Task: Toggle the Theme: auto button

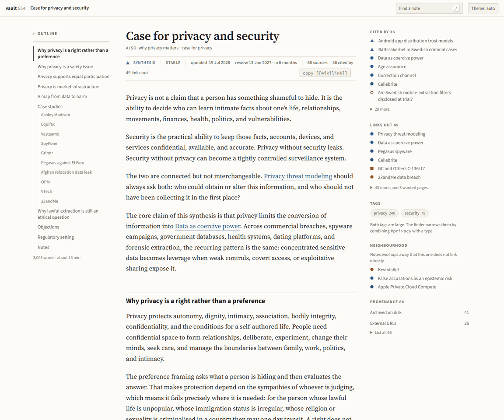Action: coord(483,8)
